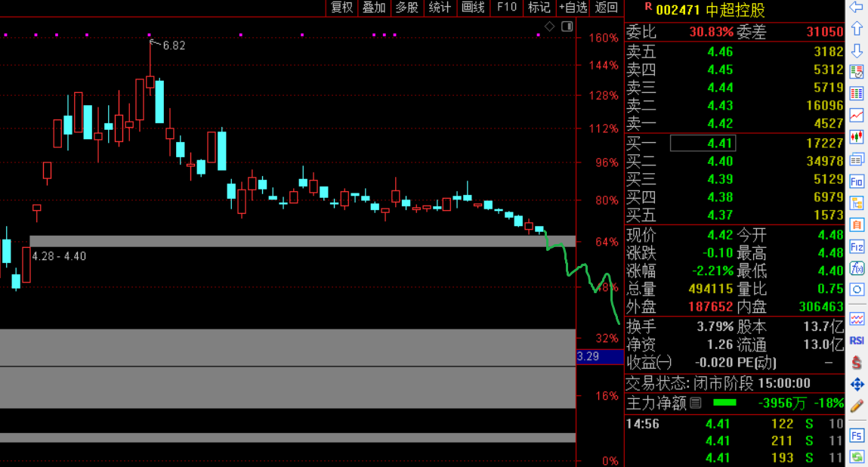This screenshot has width=868, height=467.
Task: Click the R flag beside stock code
Action: coord(647,8)
